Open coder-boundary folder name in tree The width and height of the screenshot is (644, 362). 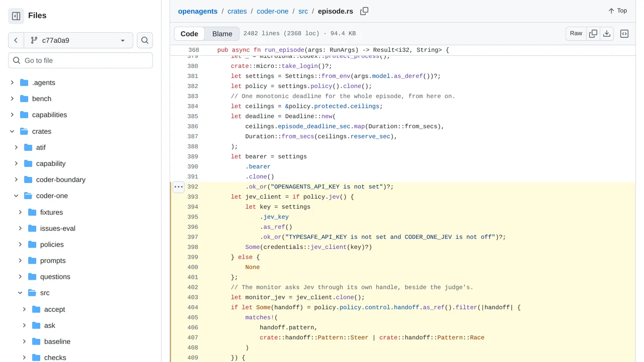(x=61, y=179)
